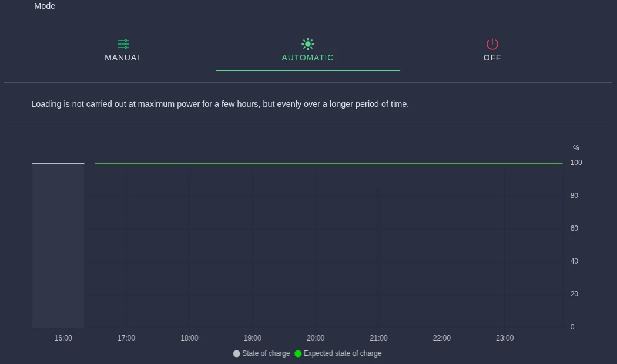This screenshot has height=364, width=617.
Task: Click the % unit label above axis
Action: click(x=576, y=148)
